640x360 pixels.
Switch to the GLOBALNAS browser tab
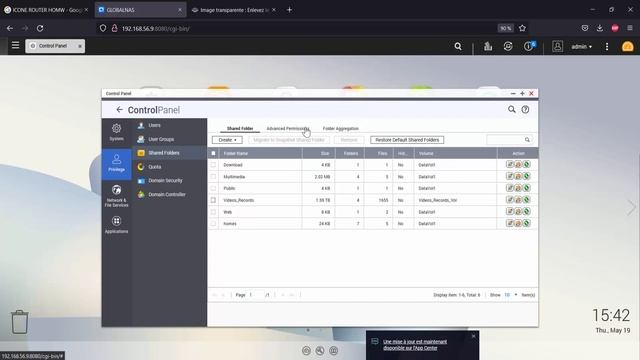coord(140,10)
